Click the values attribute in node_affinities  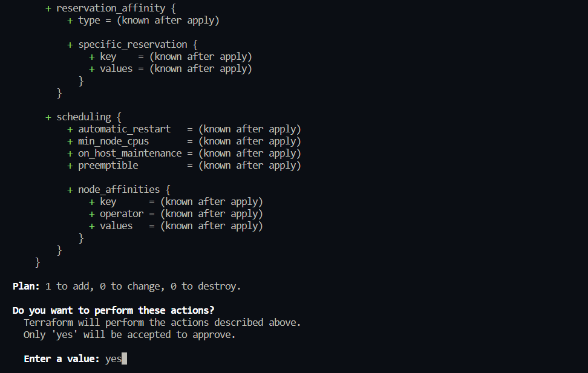click(x=116, y=225)
